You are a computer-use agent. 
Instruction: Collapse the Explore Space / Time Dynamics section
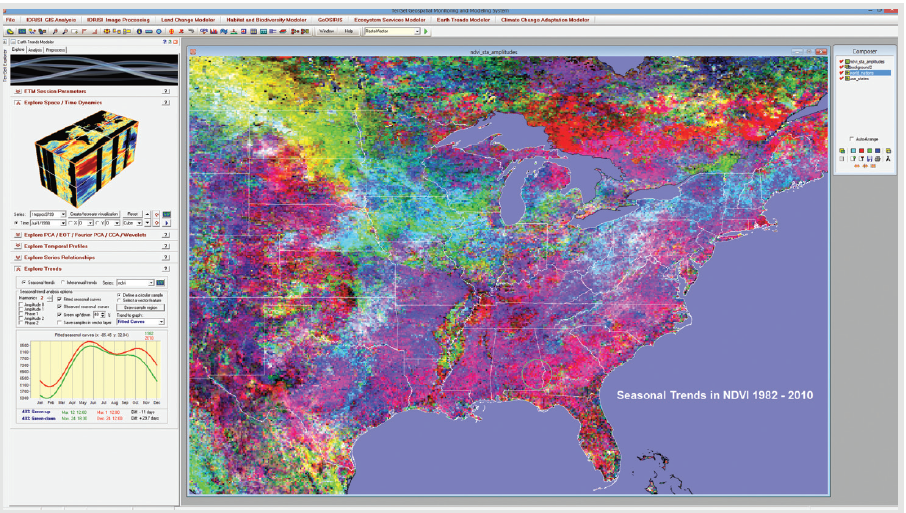[18, 102]
